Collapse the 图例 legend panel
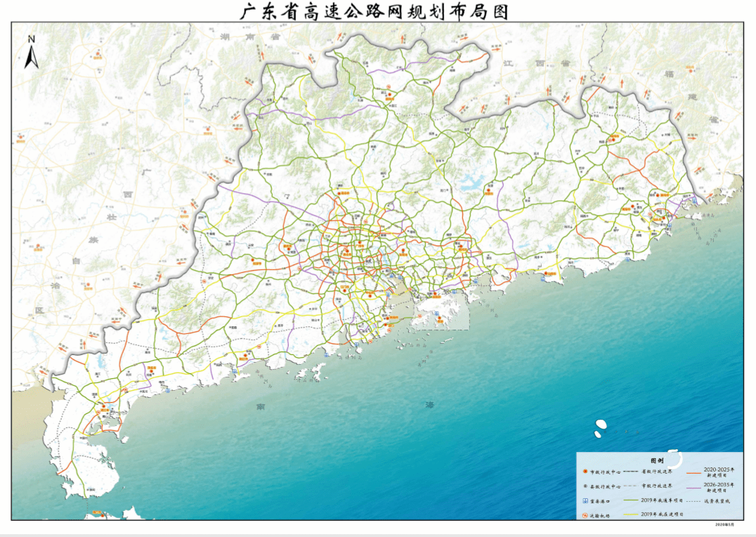 (659, 460)
